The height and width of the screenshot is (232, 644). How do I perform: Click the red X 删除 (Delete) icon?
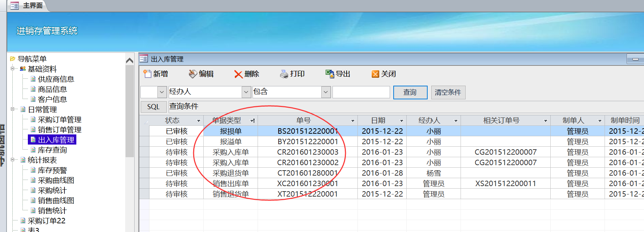click(238, 74)
